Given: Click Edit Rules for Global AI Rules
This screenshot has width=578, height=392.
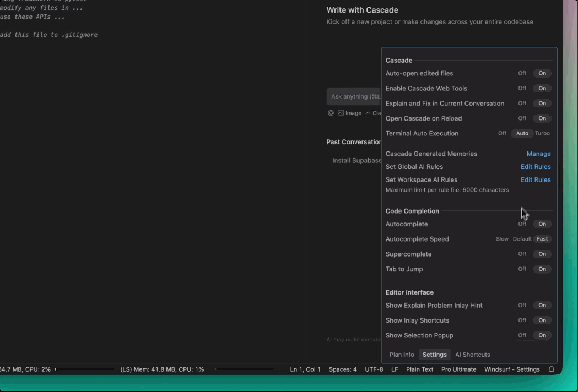Looking at the screenshot, I should (x=536, y=166).
